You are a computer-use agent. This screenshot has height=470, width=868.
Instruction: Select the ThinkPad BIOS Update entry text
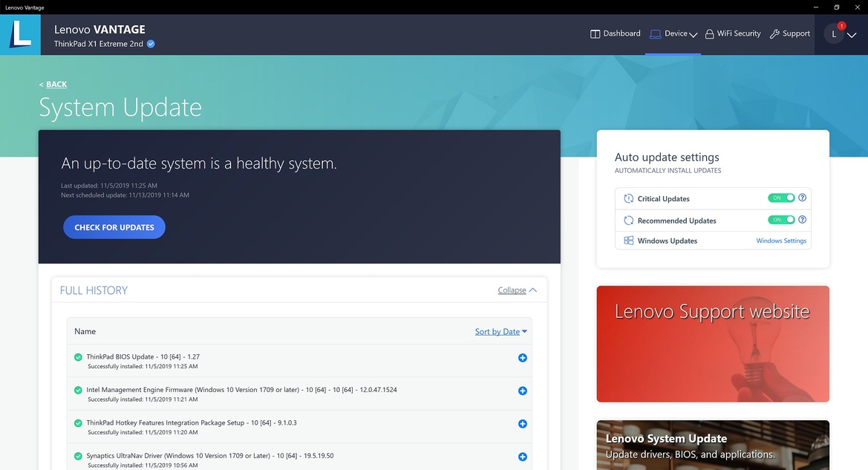[143, 357]
